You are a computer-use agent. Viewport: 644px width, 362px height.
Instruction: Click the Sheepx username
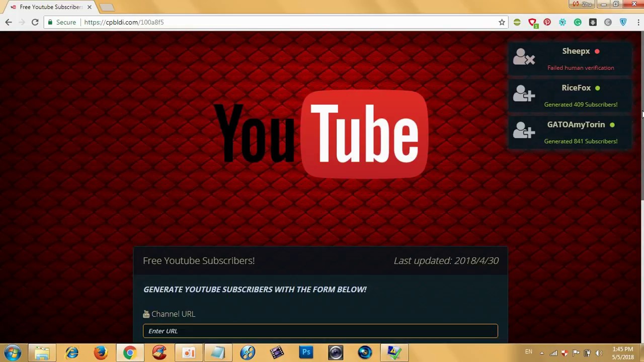[x=576, y=51]
